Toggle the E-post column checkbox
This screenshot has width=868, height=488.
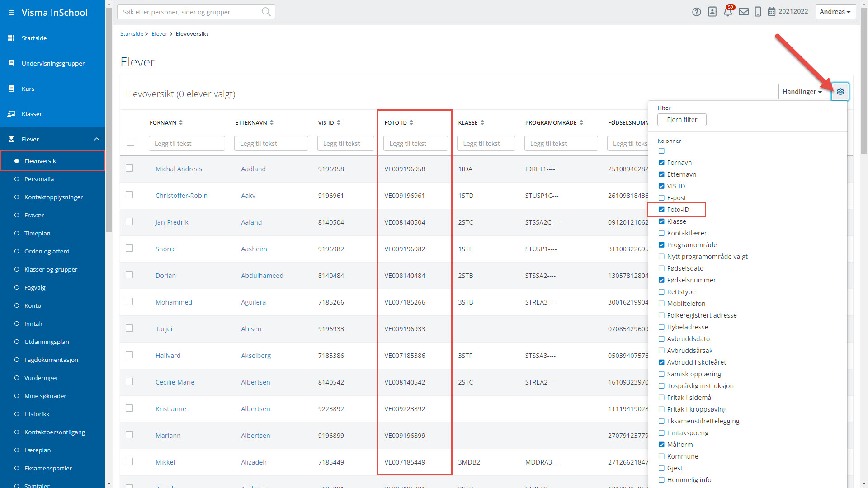click(661, 198)
